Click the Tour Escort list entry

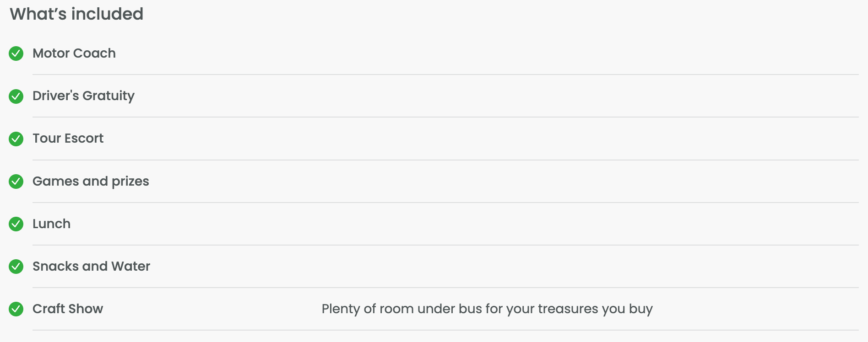(x=68, y=138)
